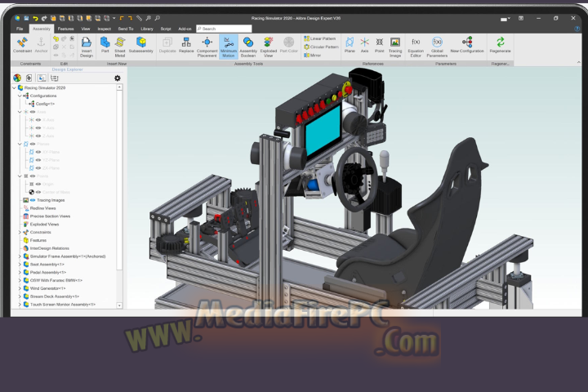588x392 pixels.
Task: Open the Send To tab
Action: tap(126, 29)
